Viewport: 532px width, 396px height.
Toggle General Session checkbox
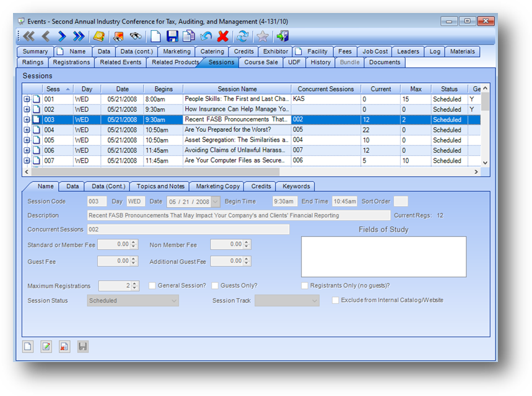pyautogui.click(x=152, y=286)
